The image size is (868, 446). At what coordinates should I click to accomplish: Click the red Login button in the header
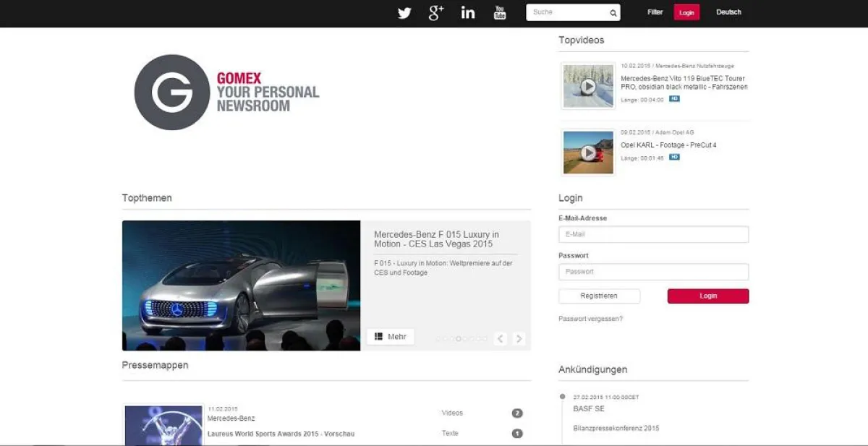click(686, 12)
